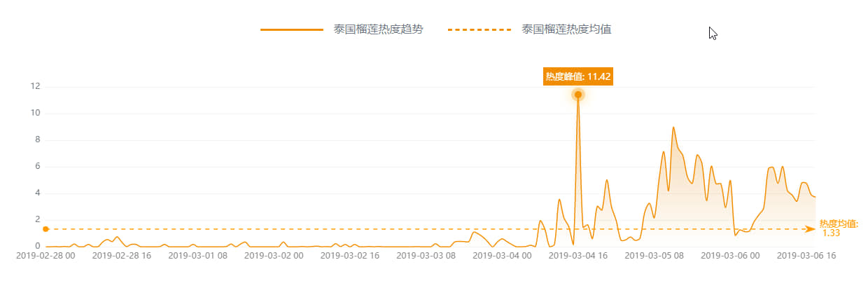
Task: Click the second-highest peak near value 9
Action: (x=673, y=128)
